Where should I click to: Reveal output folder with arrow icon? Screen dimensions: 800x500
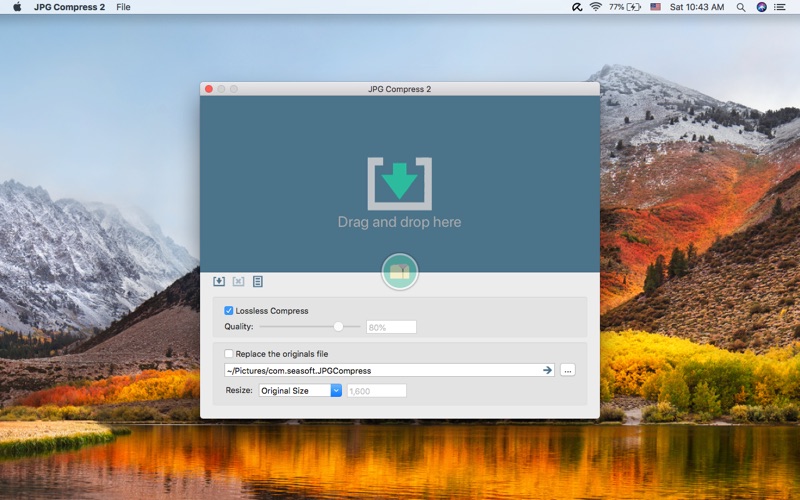(547, 370)
